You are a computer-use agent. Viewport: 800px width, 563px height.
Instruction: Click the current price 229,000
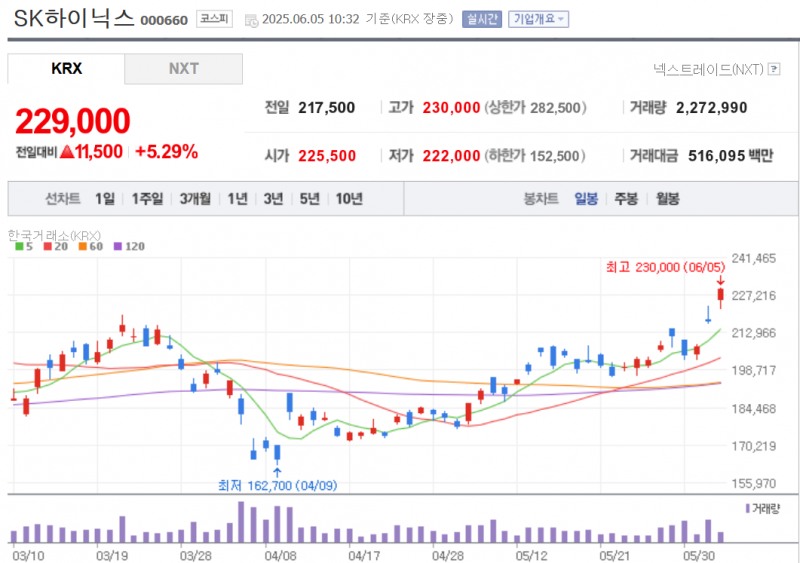(x=72, y=121)
